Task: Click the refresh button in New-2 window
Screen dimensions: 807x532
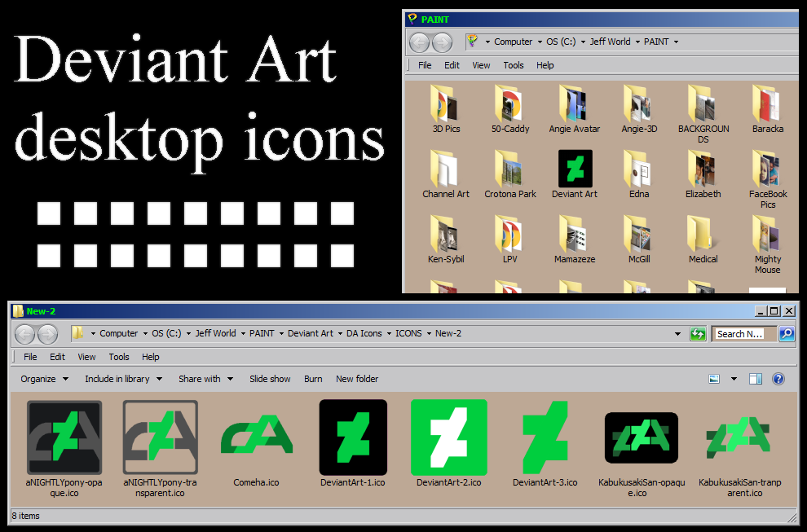Action: click(698, 334)
